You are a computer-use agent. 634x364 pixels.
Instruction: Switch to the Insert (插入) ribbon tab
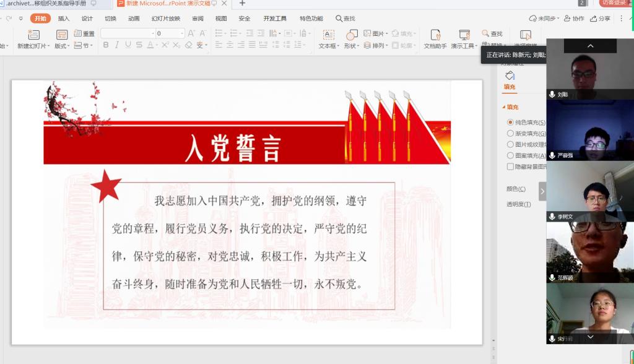click(64, 19)
